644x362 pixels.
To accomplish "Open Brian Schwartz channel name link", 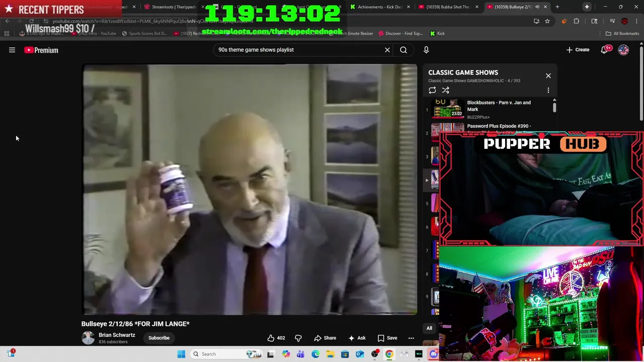I will (117, 335).
